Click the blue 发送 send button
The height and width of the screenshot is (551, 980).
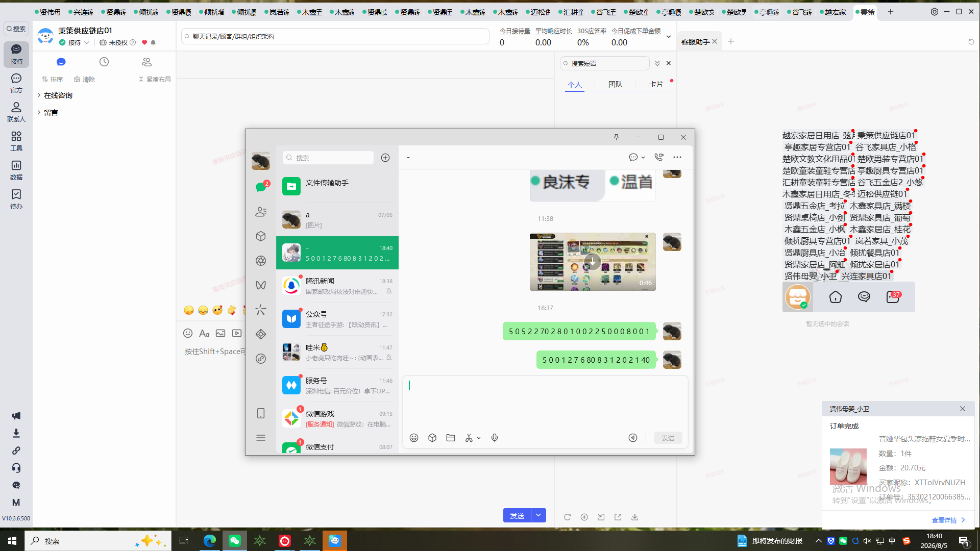click(517, 515)
